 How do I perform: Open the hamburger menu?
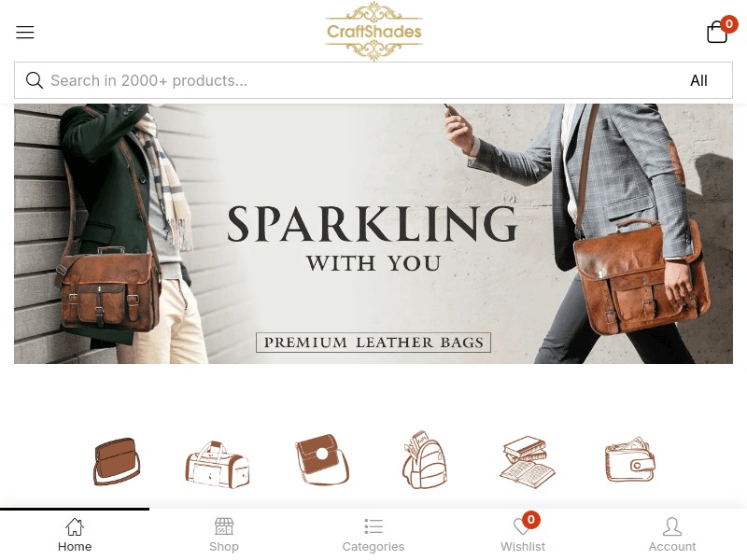point(25,33)
